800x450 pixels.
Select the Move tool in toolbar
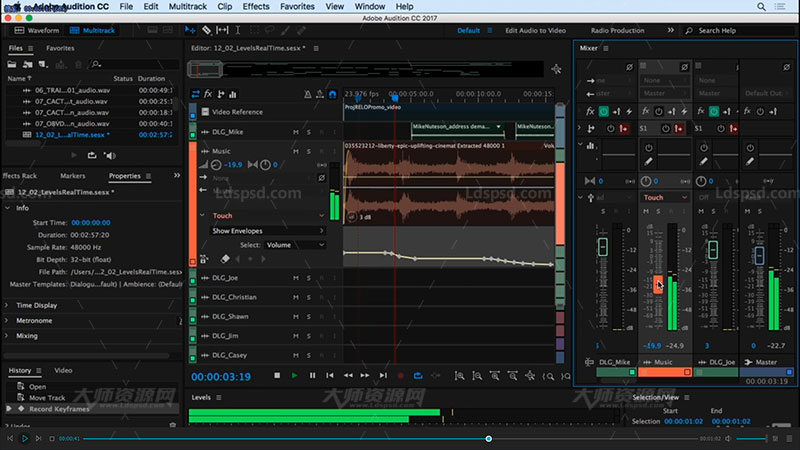(x=190, y=31)
